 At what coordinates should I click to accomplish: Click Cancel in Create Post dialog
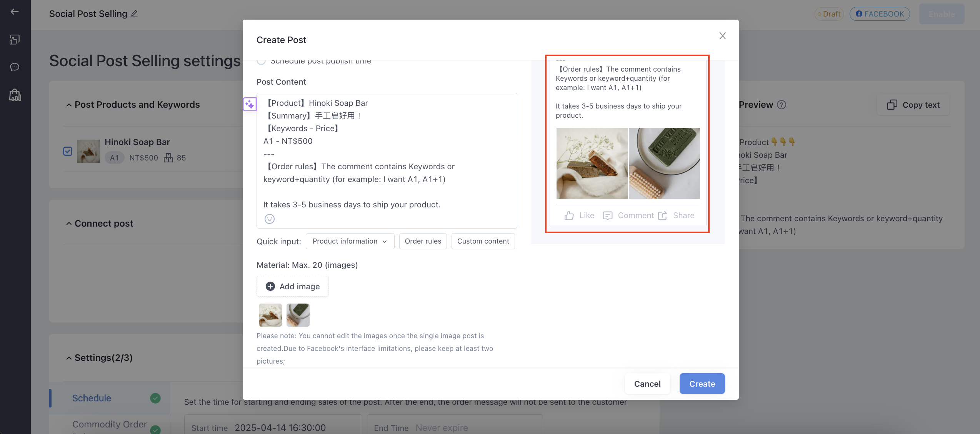pos(647,384)
